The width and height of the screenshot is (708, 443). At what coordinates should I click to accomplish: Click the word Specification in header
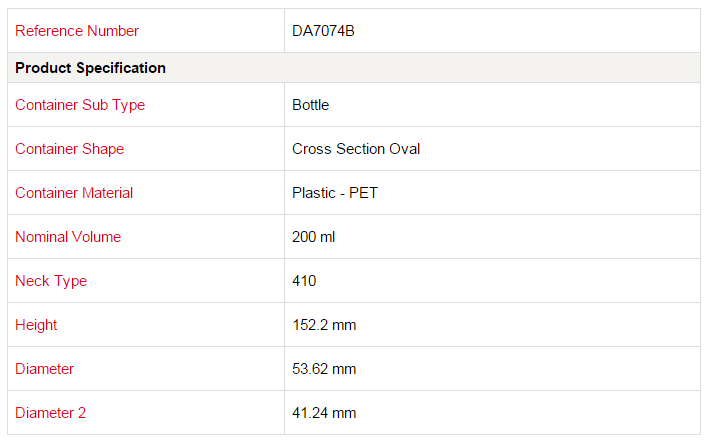121,68
